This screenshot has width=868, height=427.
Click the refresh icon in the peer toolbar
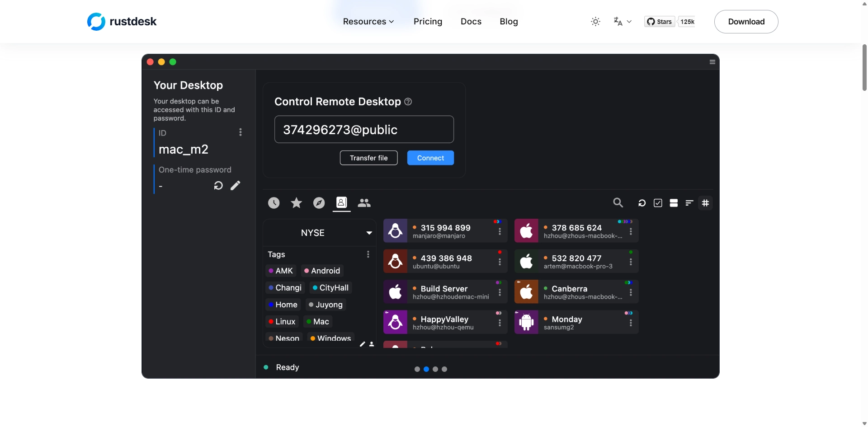pyautogui.click(x=642, y=203)
